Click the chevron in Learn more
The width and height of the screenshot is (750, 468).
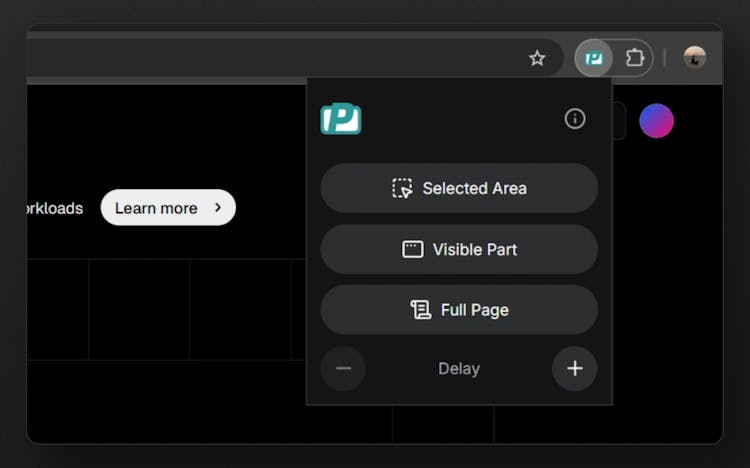tap(218, 208)
